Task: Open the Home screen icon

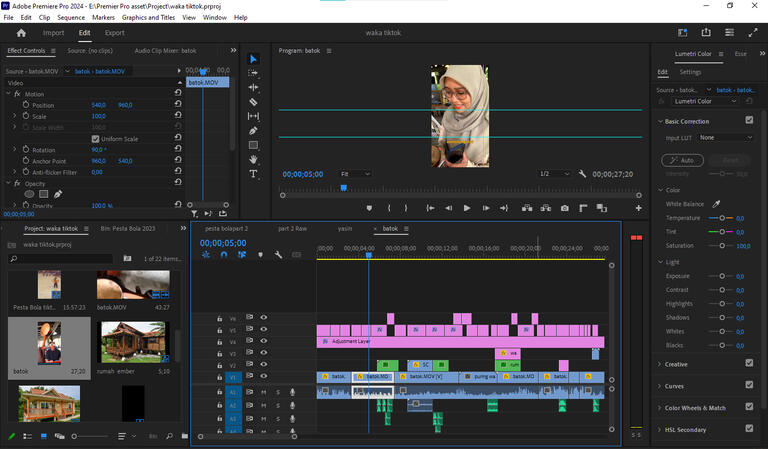Action: click(21, 33)
